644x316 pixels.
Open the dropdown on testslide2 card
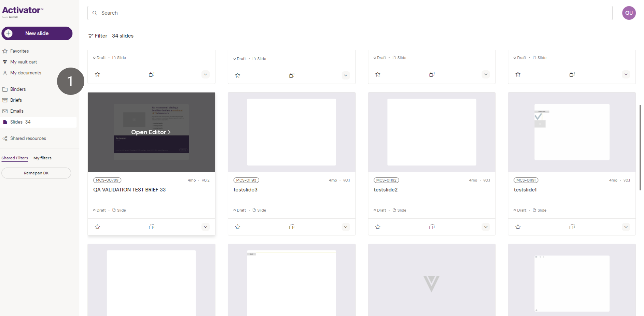pyautogui.click(x=486, y=227)
